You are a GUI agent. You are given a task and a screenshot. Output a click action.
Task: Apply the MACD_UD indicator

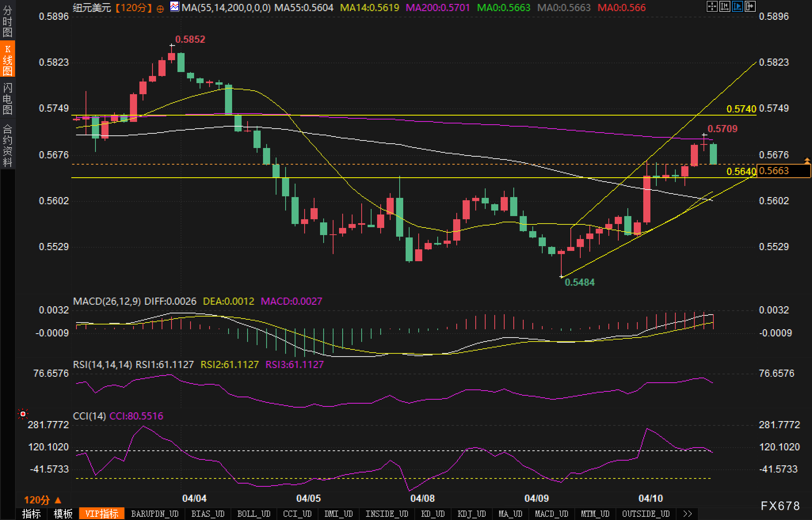coord(551,514)
